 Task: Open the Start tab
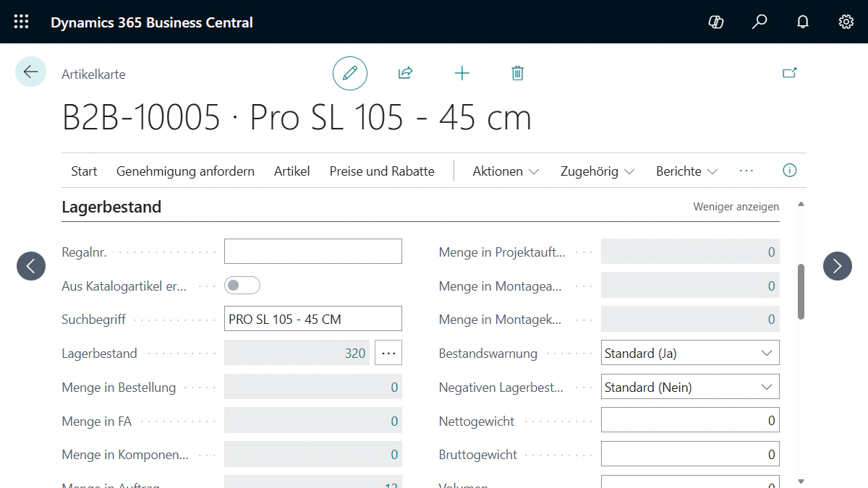(84, 171)
